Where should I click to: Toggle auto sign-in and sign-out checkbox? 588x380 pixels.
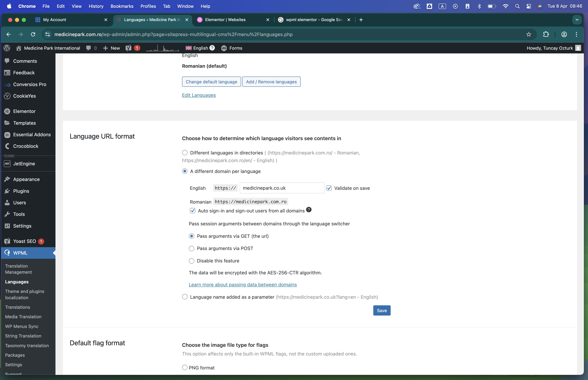point(193,211)
